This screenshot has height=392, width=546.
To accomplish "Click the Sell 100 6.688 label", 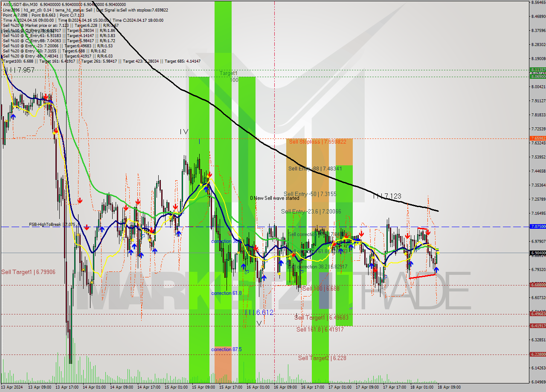I will point(320,289).
